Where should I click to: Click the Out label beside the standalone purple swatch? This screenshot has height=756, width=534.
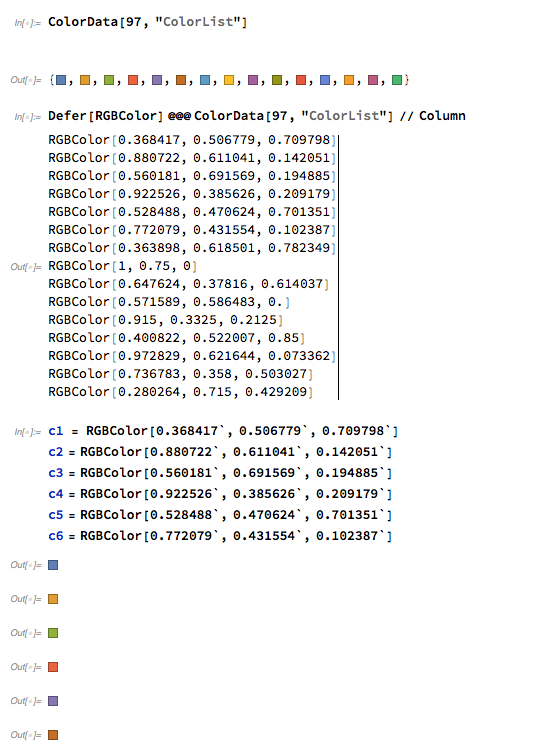pos(26,701)
